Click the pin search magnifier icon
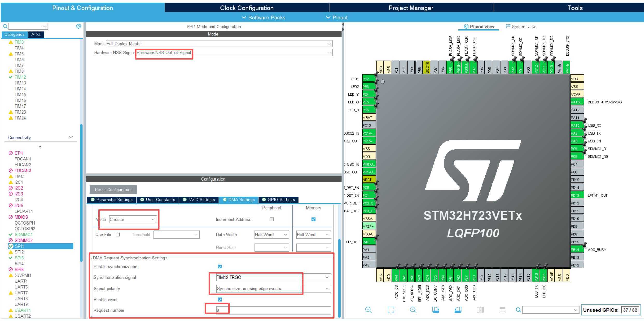Screen dimensions: 644x321 tap(518, 310)
